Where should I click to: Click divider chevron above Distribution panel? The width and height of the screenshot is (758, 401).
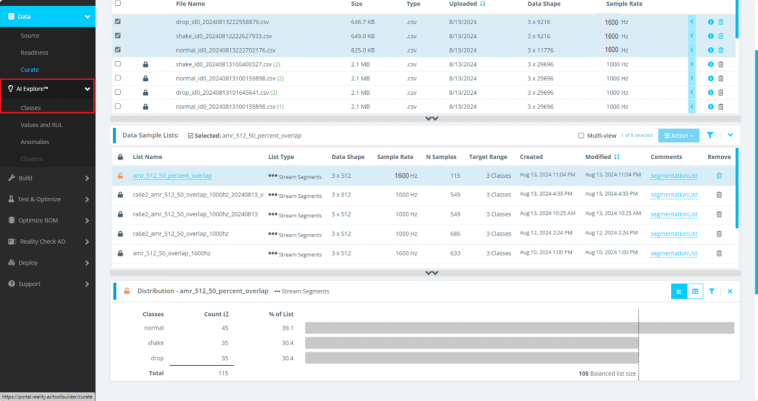pos(432,273)
